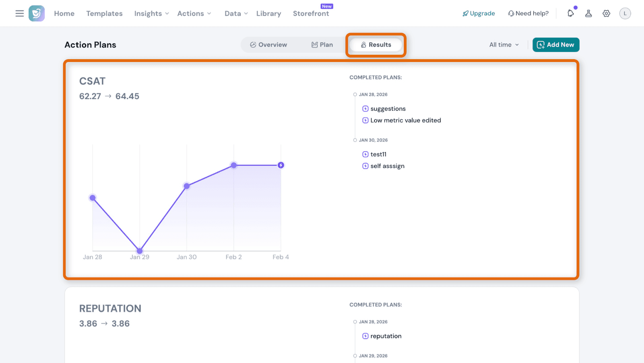Screen dimensions: 644x363
Task: Open the notifications bell
Action: (x=571, y=13)
